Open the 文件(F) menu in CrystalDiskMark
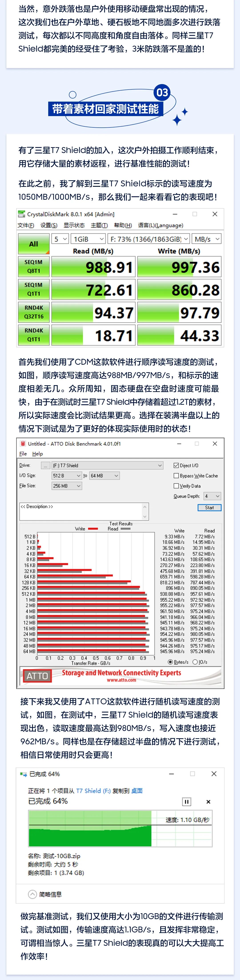This screenshot has width=240, height=980. 26,225
